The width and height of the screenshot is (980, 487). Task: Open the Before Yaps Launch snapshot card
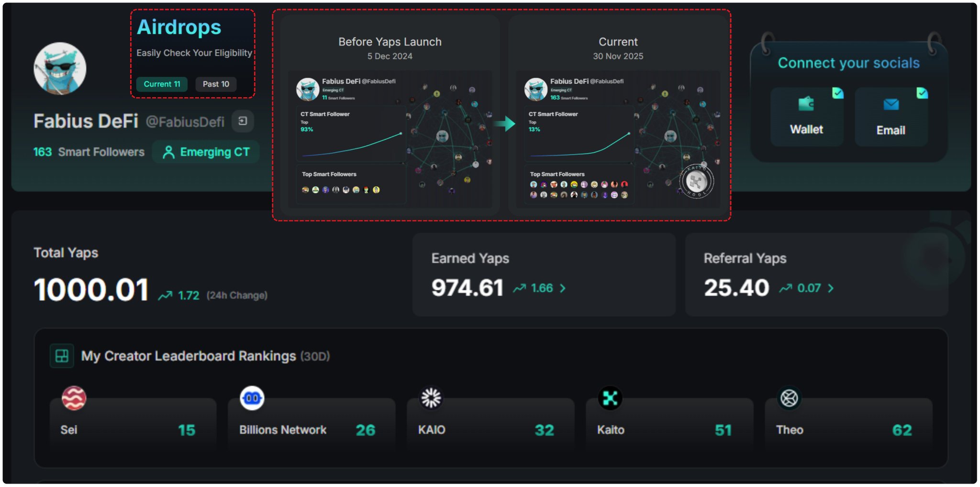coord(390,115)
